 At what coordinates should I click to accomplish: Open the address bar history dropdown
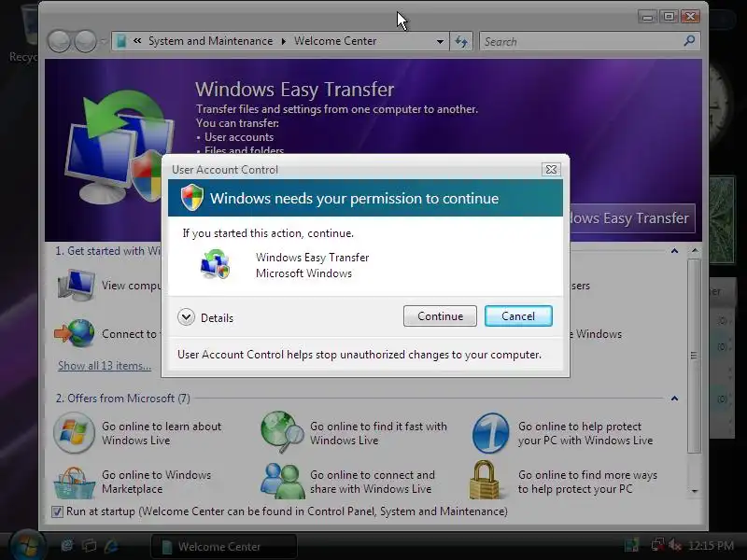point(440,41)
